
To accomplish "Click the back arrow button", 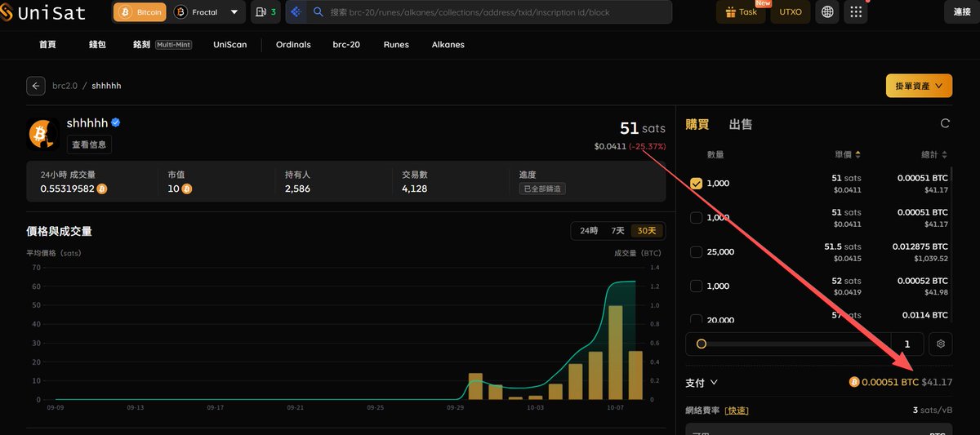I will click(35, 86).
